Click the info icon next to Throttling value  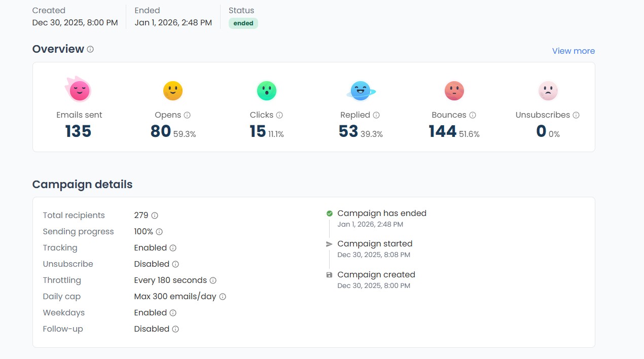coord(213,280)
